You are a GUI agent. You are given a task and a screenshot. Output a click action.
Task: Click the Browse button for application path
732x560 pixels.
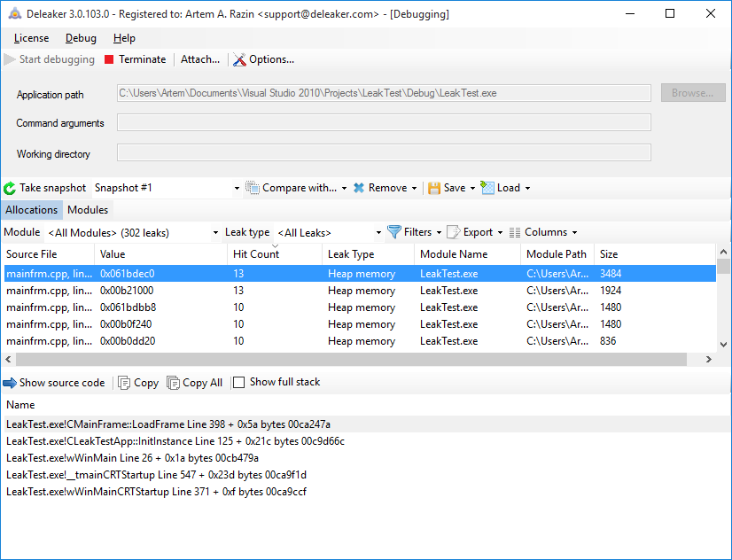click(692, 92)
